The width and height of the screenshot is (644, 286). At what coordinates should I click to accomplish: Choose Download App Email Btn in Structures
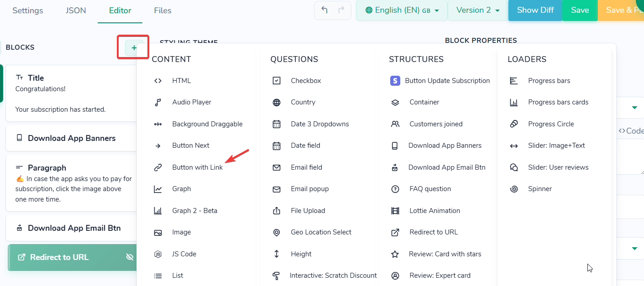pos(447,167)
